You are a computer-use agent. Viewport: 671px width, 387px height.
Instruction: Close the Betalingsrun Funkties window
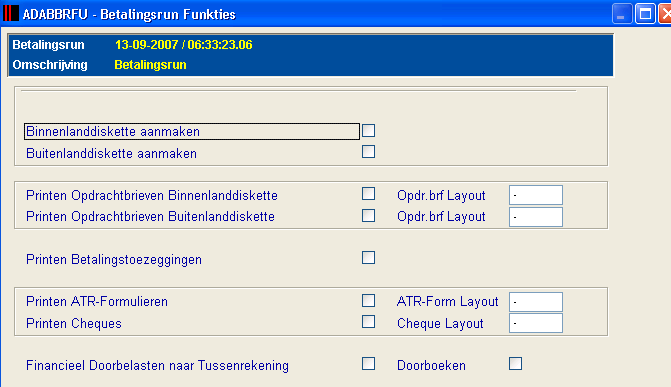click(x=665, y=14)
